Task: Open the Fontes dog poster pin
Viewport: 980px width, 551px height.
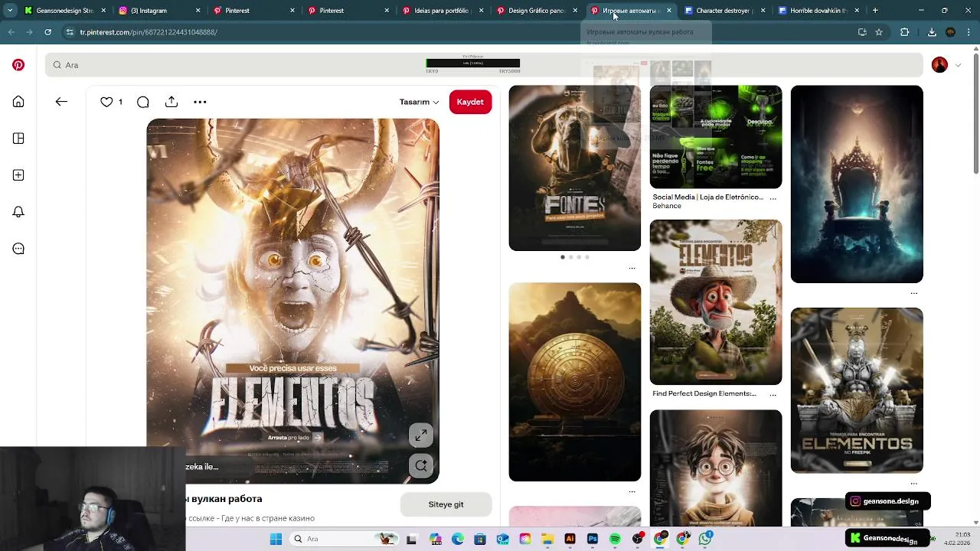Action: coord(575,168)
